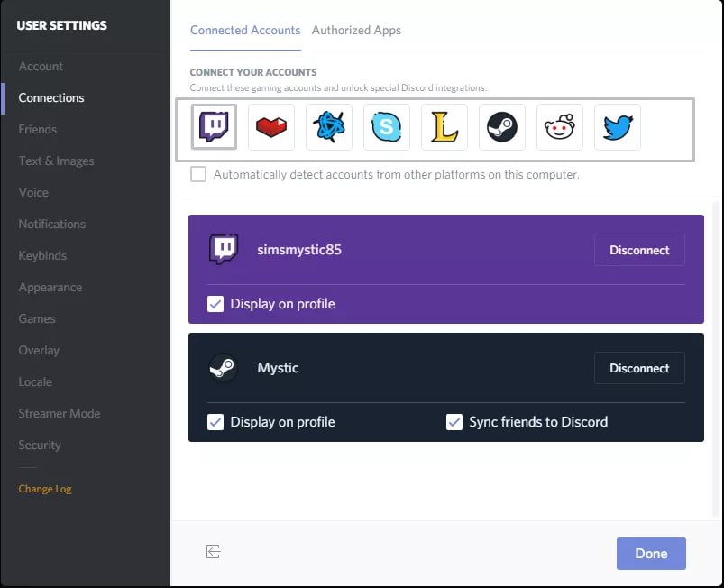Open Keybinds settings

pos(42,255)
